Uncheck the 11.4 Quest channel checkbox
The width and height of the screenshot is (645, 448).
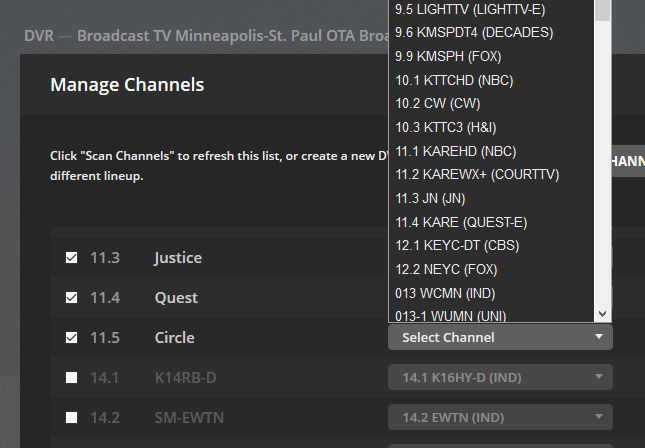coord(71,298)
